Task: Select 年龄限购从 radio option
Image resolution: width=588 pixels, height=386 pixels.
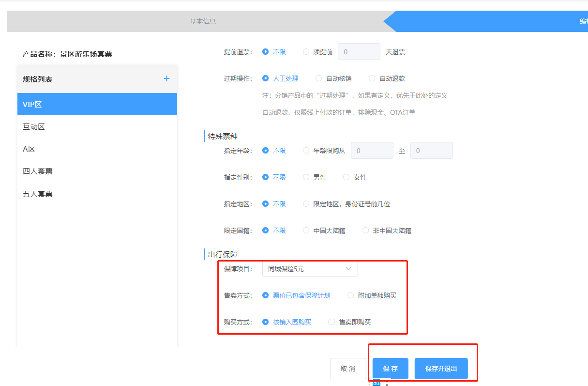Action: (306, 151)
